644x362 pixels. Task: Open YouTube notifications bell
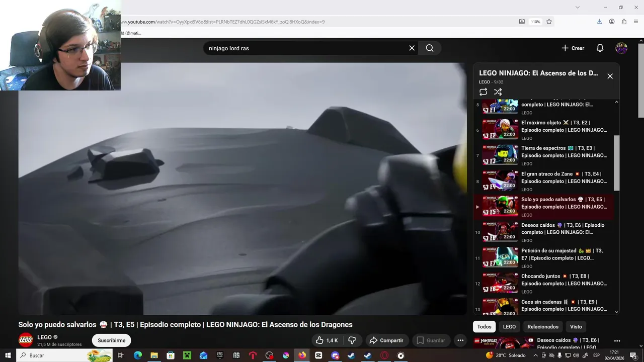tap(600, 48)
